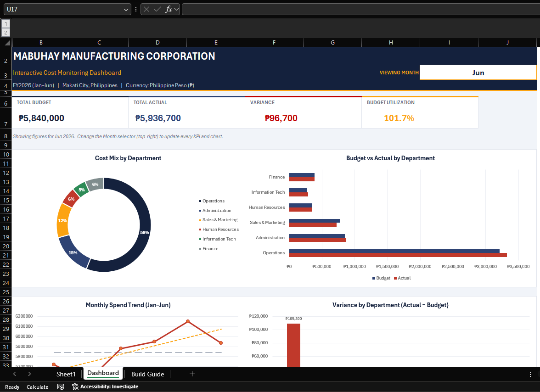This screenshot has height=392, width=540.
Task: Click the Variance by Department chart title
Action: pos(390,305)
